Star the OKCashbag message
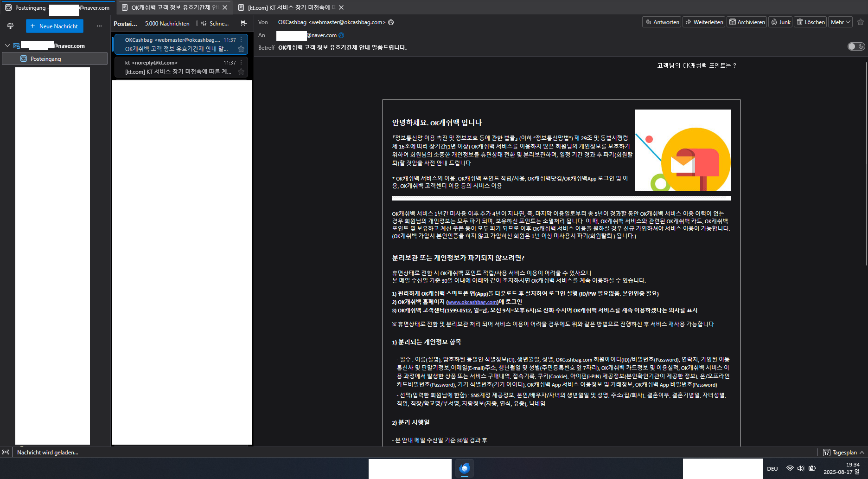The image size is (868, 479). click(x=241, y=49)
